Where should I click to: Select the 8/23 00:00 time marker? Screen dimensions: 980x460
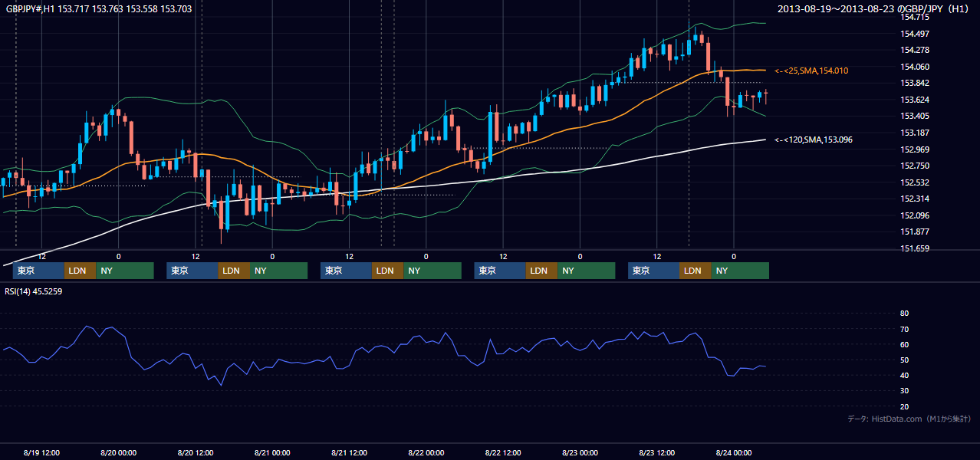coord(580,452)
